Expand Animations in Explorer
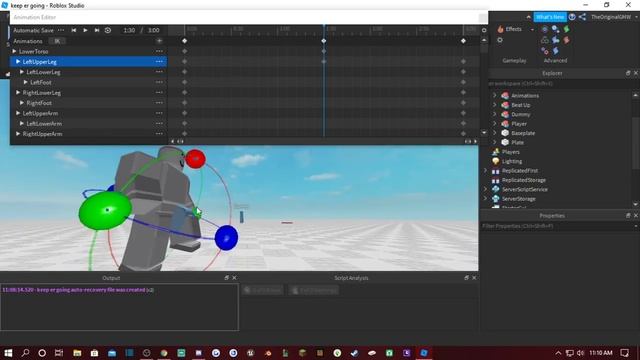 point(494,95)
